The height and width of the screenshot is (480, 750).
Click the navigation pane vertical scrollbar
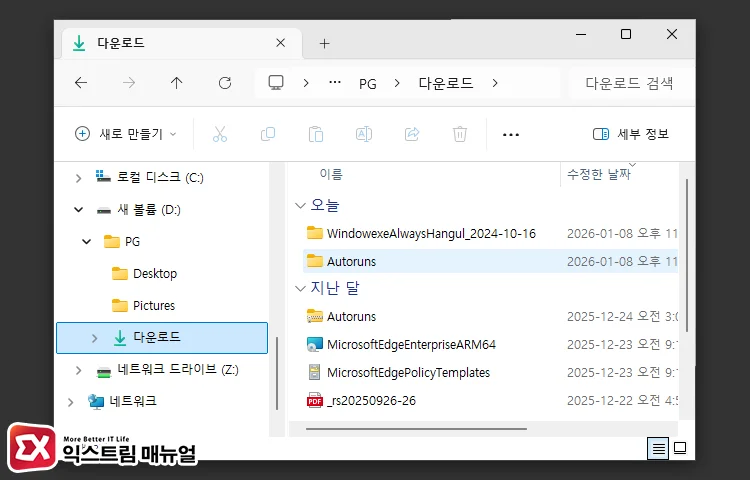pyautogui.click(x=277, y=373)
